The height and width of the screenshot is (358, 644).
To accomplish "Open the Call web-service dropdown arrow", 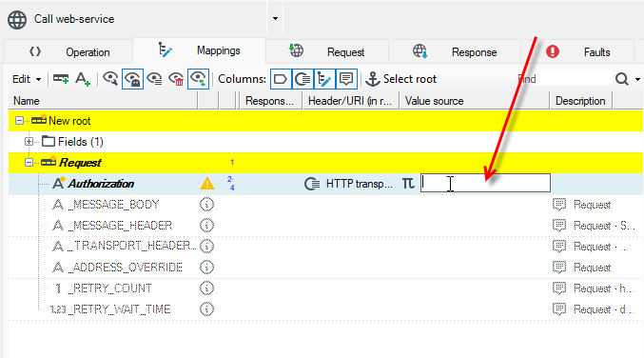I will click(x=275, y=18).
